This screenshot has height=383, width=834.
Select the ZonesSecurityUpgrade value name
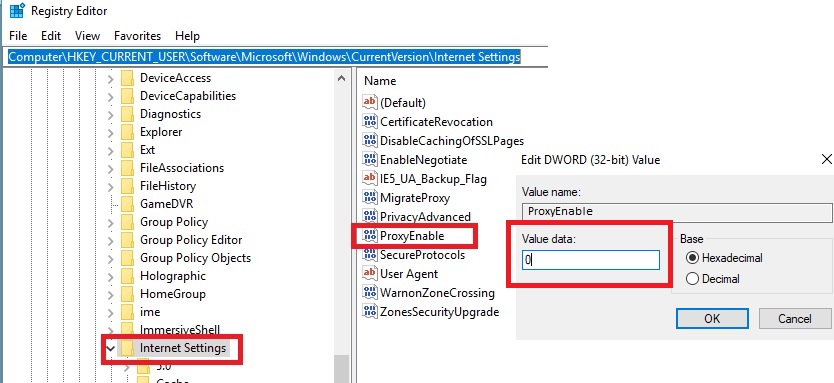(x=439, y=312)
